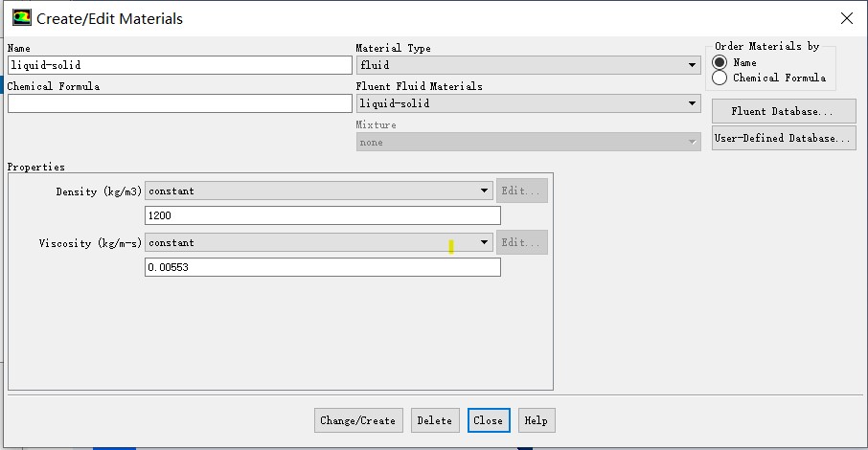Open the Density method dropdown

319,191
